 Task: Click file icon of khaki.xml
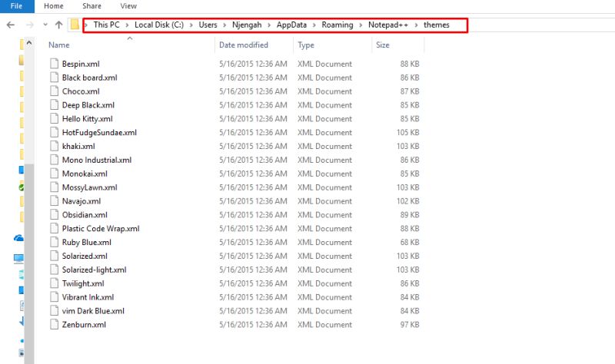pyautogui.click(x=54, y=146)
